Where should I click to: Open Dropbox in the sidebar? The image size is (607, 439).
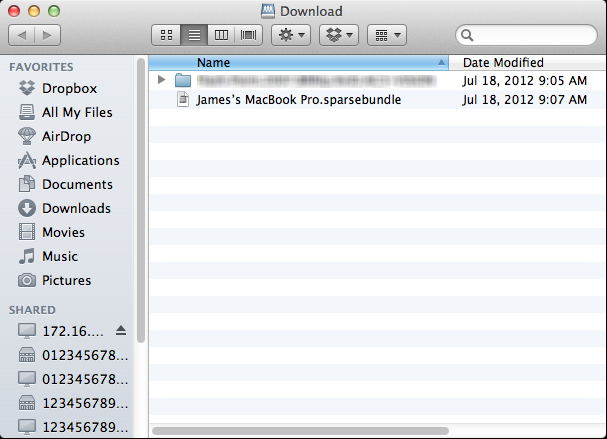[x=69, y=88]
